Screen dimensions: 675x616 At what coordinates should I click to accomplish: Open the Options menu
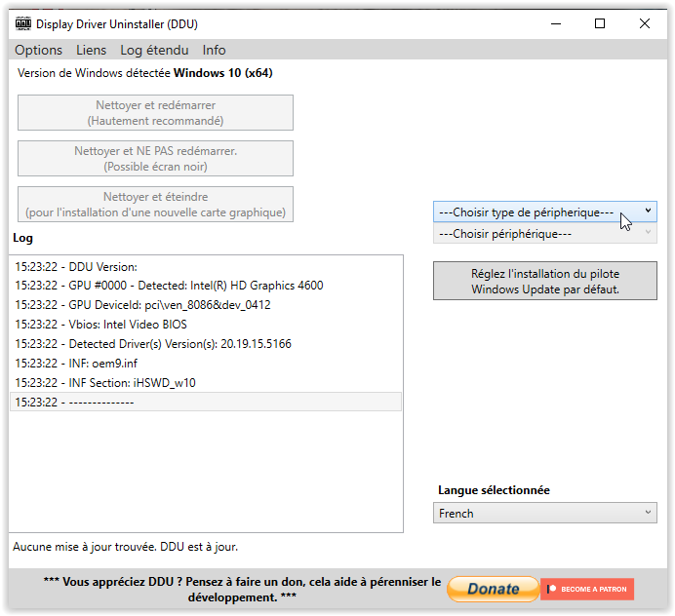tap(38, 51)
